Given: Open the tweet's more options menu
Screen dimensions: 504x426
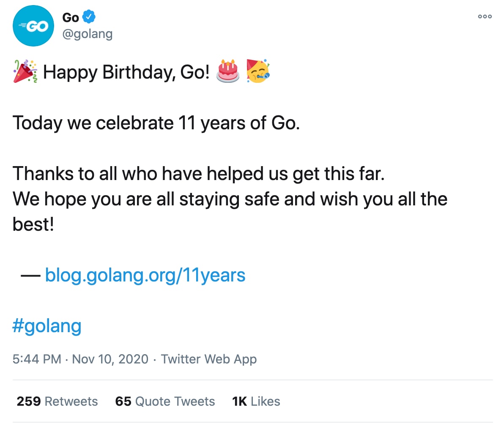Looking at the screenshot, I should [x=485, y=17].
